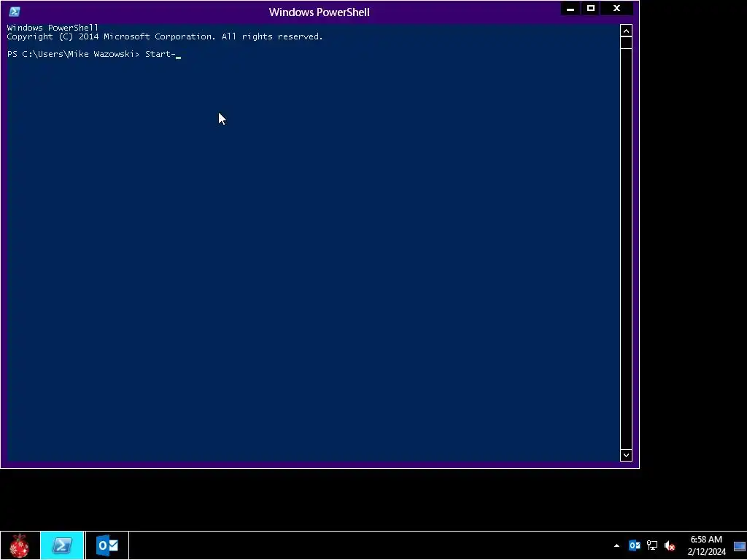Screen dimensions: 747x560
Task: Click the desktop icon in the taskbar corner
Action: click(740, 546)
